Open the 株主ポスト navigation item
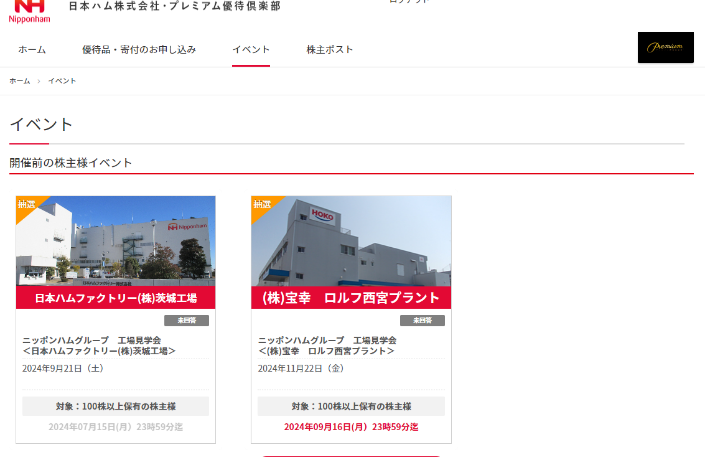 (329, 49)
